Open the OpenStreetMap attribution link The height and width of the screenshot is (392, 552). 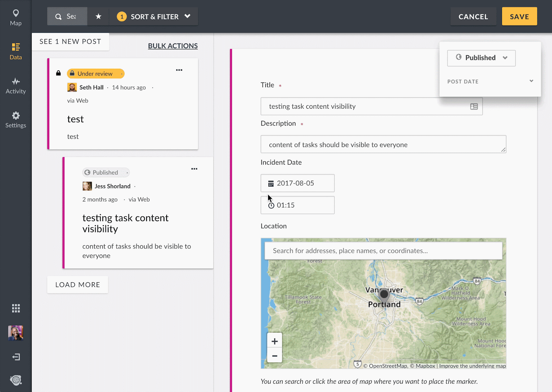coord(385,366)
